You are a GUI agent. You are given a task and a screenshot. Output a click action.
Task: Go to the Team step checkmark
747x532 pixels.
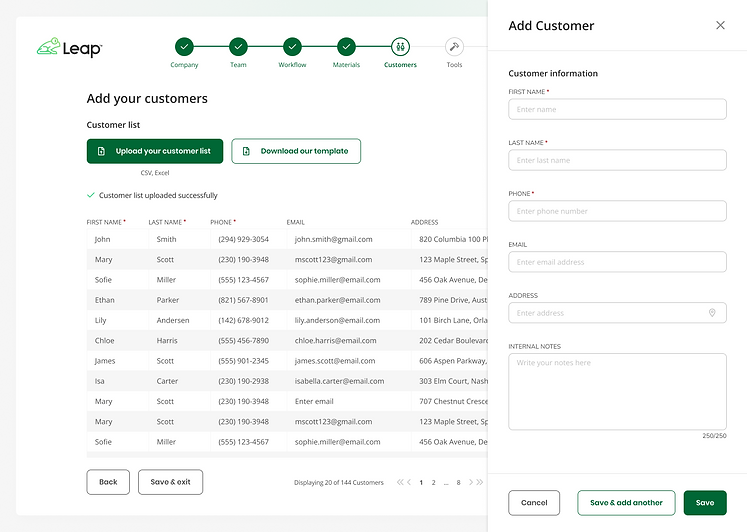click(x=238, y=47)
